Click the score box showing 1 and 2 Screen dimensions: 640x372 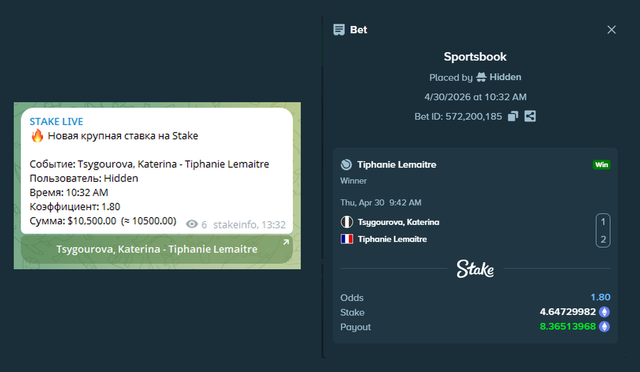coord(603,230)
